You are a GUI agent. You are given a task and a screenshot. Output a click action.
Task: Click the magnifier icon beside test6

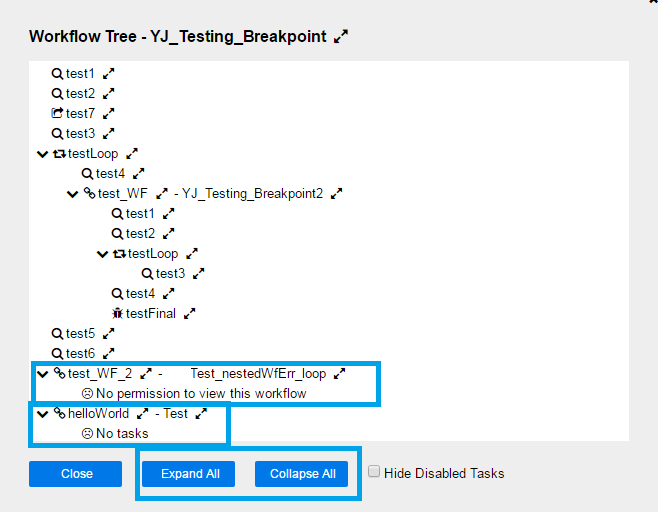click(57, 353)
